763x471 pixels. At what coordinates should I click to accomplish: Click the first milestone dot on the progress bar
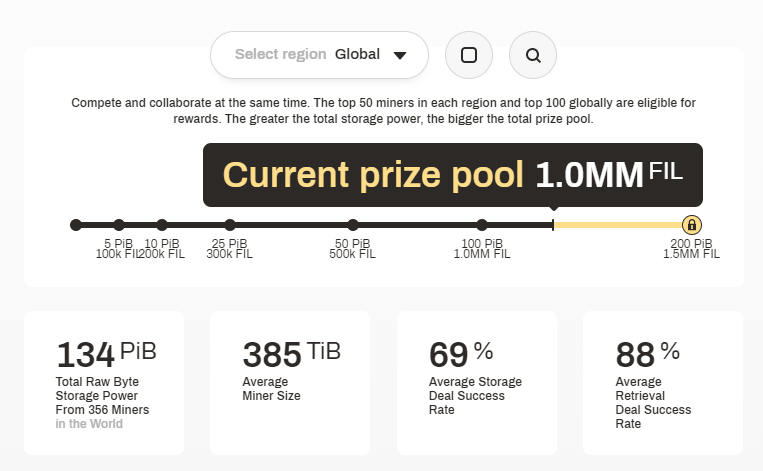point(76,225)
